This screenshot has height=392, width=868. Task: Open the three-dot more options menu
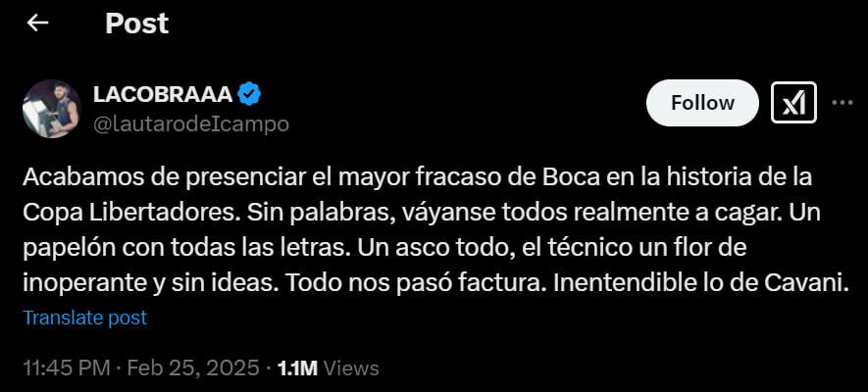pyautogui.click(x=843, y=102)
